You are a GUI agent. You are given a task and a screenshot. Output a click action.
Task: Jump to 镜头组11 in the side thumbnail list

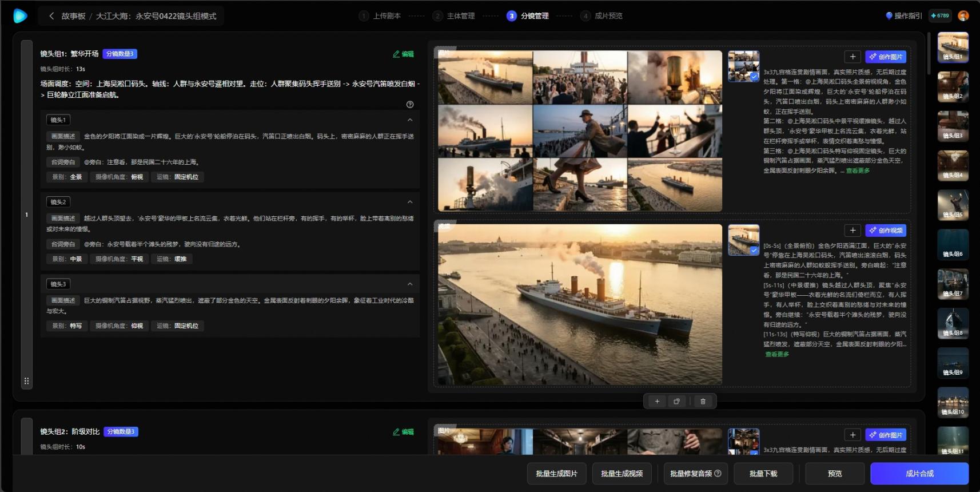pyautogui.click(x=953, y=441)
